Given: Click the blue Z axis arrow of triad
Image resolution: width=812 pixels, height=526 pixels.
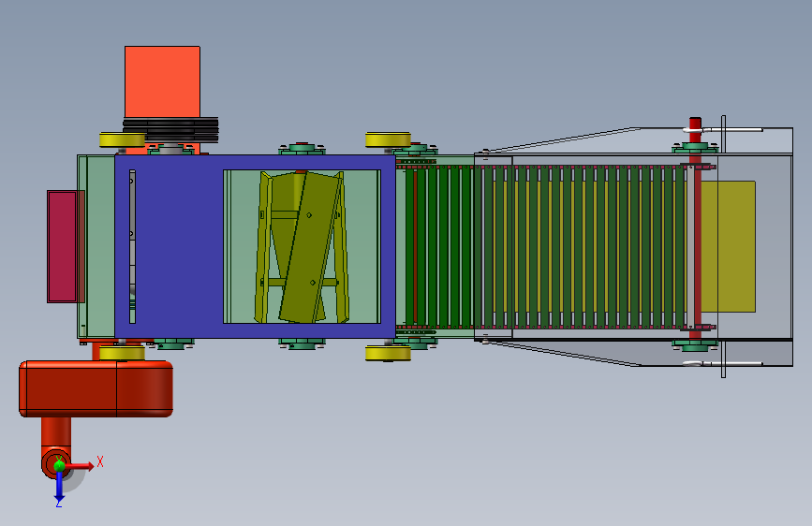Looking at the screenshot, I should click(x=59, y=486).
